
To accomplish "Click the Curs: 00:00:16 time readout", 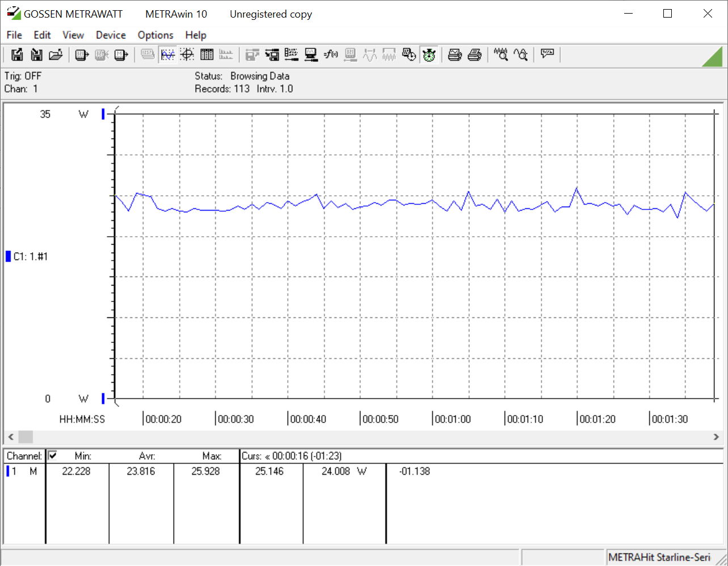I will point(292,456).
